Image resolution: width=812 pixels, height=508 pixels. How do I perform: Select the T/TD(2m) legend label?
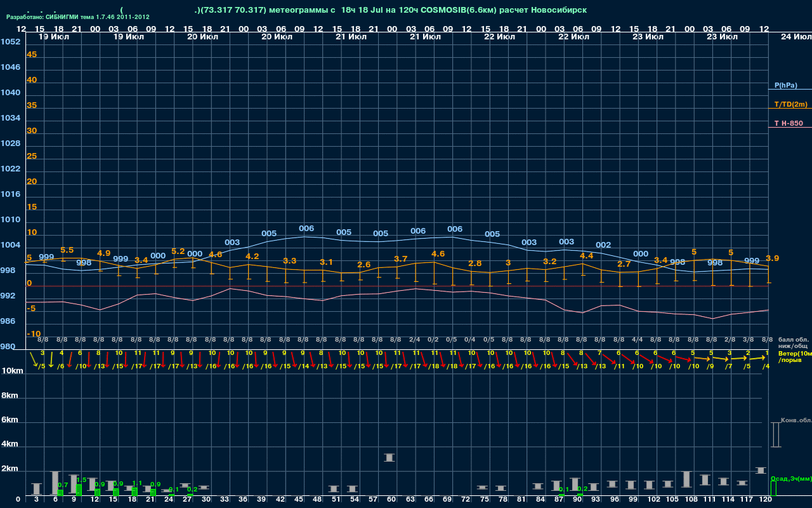tap(790, 104)
